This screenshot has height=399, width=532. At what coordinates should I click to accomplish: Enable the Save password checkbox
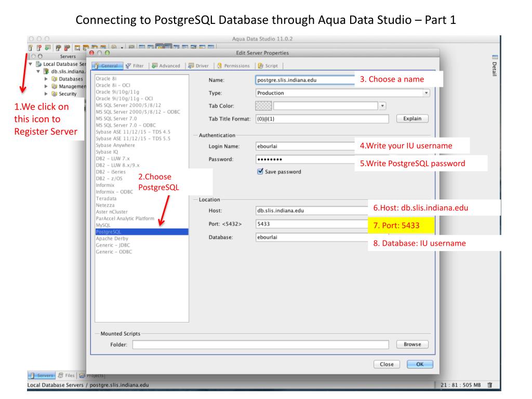[260, 171]
